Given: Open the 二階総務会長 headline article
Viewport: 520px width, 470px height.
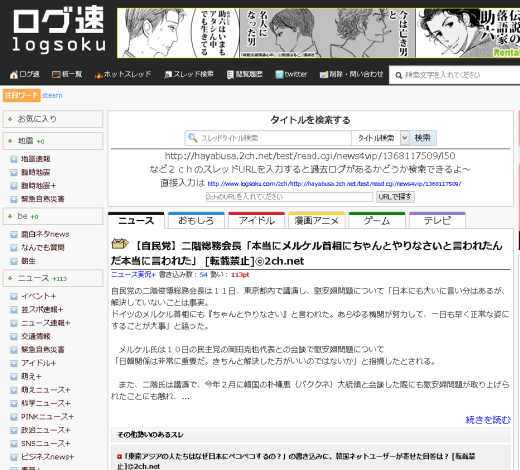Looking at the screenshot, I should [307, 253].
